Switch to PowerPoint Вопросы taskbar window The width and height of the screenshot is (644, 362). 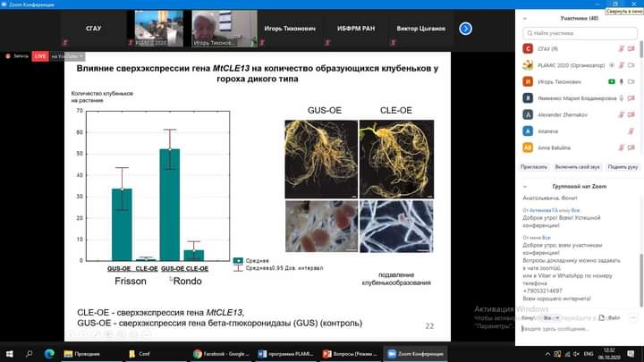[351, 354]
